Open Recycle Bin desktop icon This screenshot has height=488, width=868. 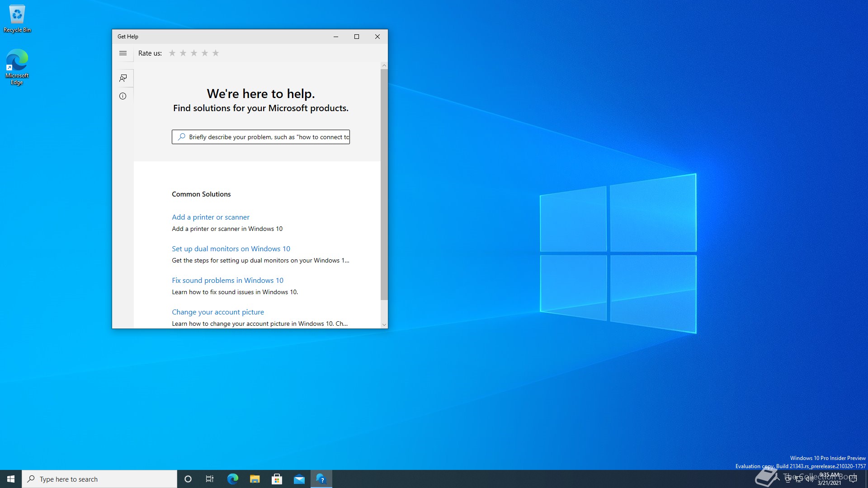point(17,19)
